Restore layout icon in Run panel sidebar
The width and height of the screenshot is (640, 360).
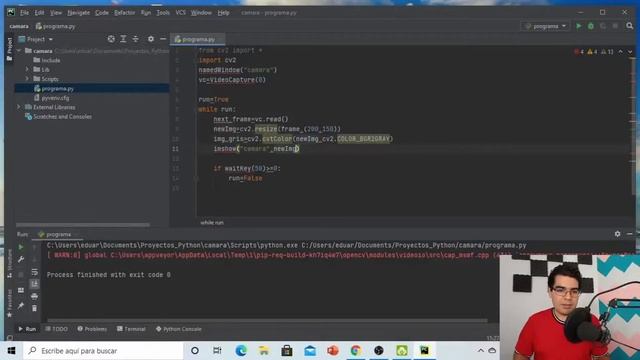tap(21, 290)
